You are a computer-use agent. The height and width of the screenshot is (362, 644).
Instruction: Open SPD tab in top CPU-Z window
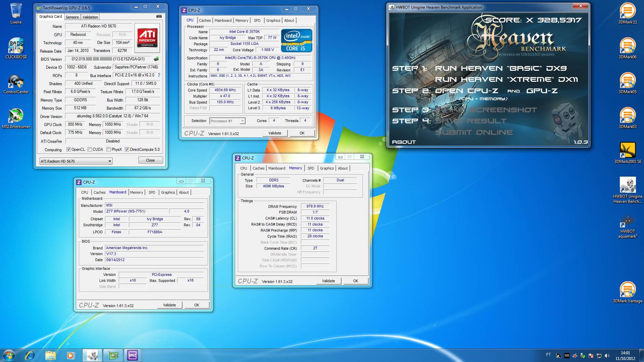tap(257, 20)
